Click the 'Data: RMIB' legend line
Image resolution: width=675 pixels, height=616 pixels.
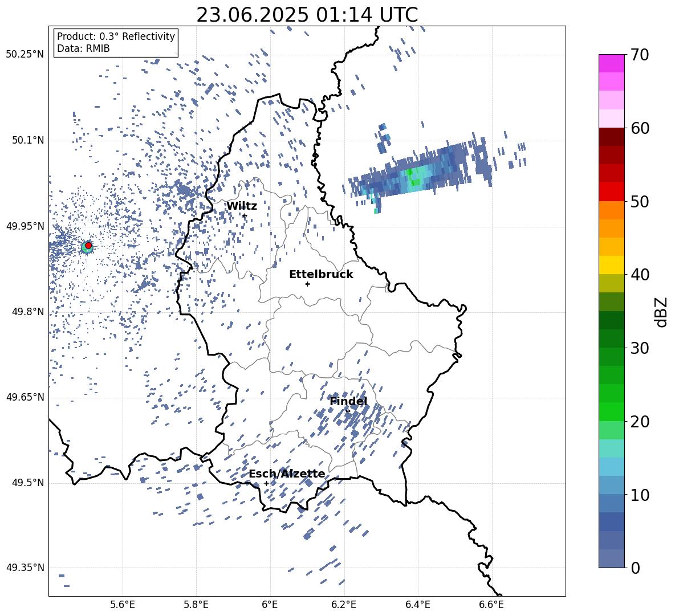(83, 48)
